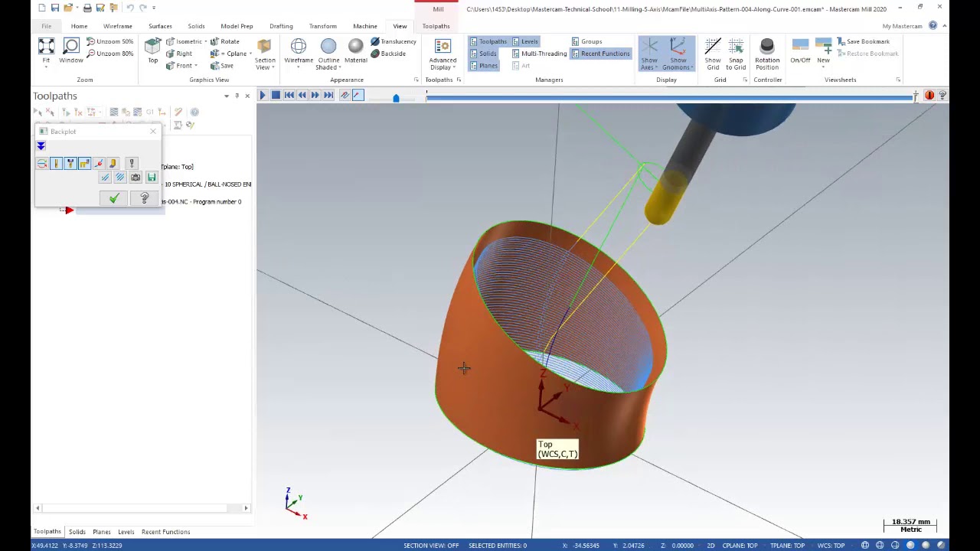Toggle the Levels manager
Screen dimensions: 980x551
[524, 41]
